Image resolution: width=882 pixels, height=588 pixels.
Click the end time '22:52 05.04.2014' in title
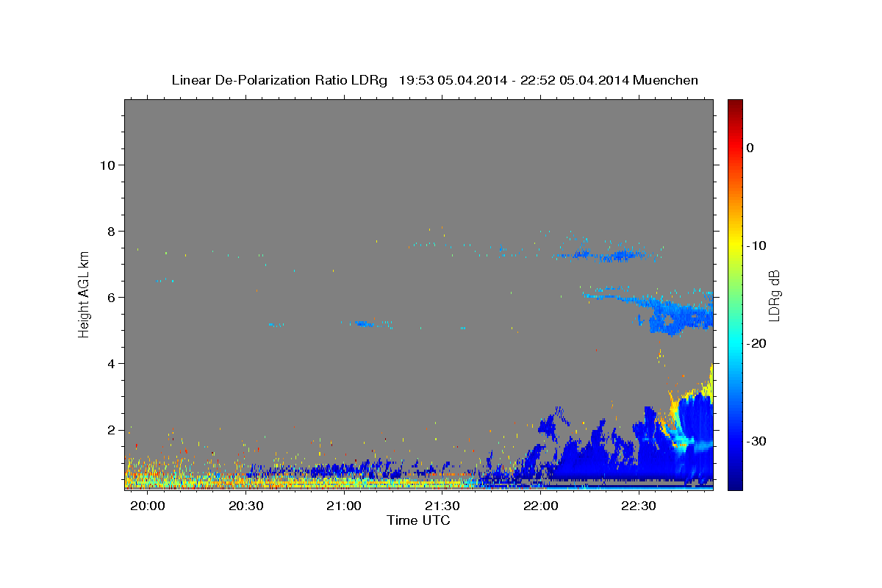point(574,80)
